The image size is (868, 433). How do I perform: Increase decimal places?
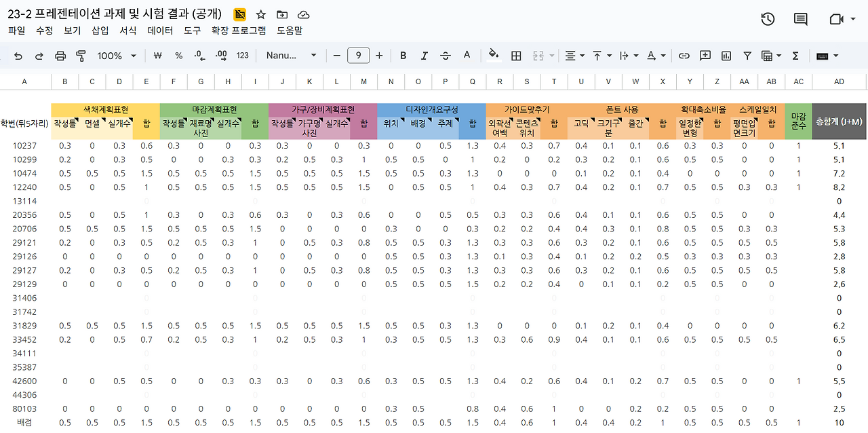[x=221, y=56]
